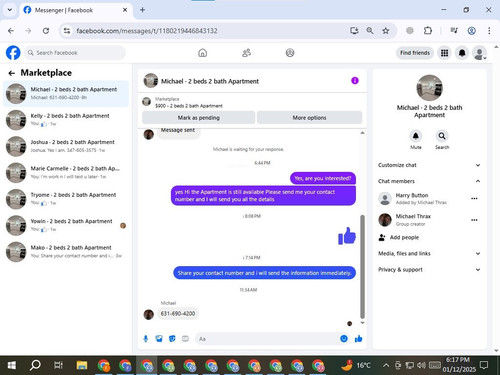Choose a sticker icon
500x375 pixels.
172,339
